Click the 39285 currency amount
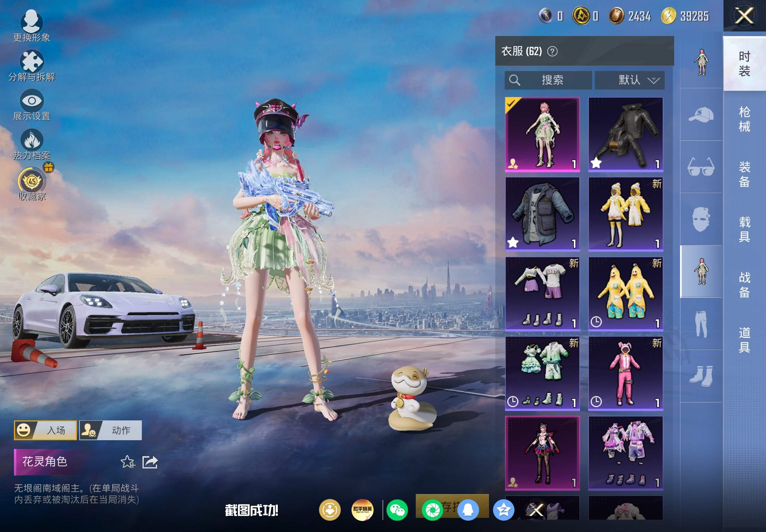 (695, 16)
